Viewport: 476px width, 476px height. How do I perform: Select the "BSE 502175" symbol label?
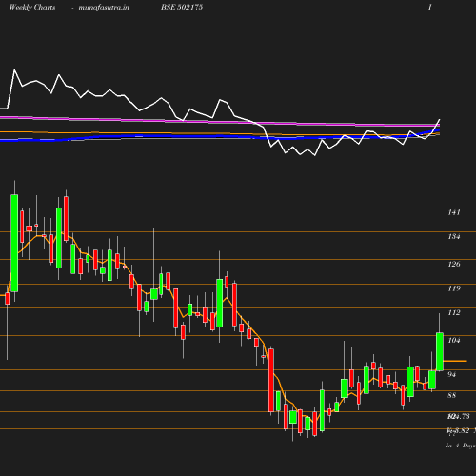click(x=182, y=7)
